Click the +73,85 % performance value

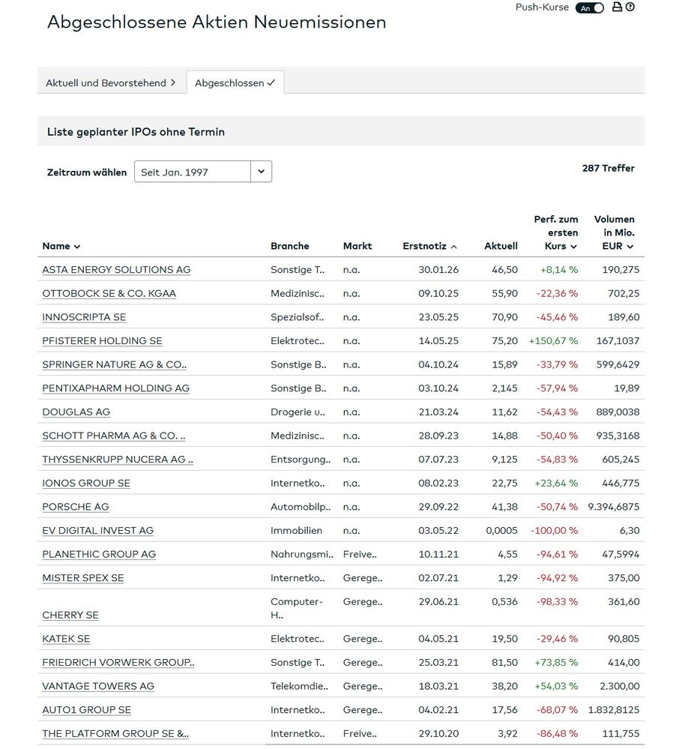click(556, 663)
